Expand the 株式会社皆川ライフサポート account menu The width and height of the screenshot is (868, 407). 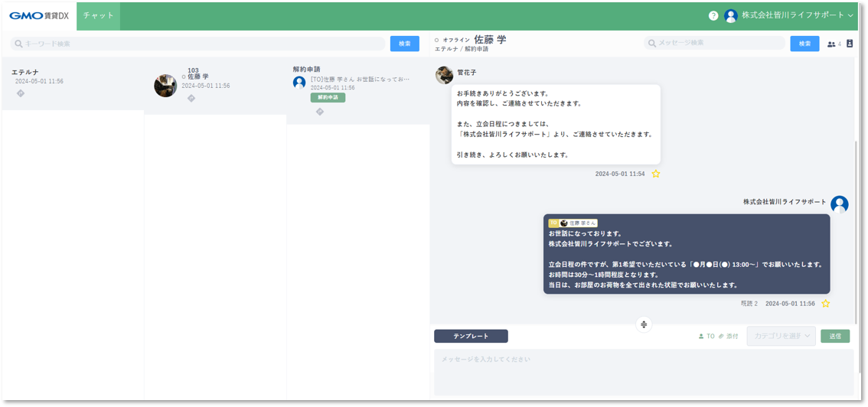point(798,15)
